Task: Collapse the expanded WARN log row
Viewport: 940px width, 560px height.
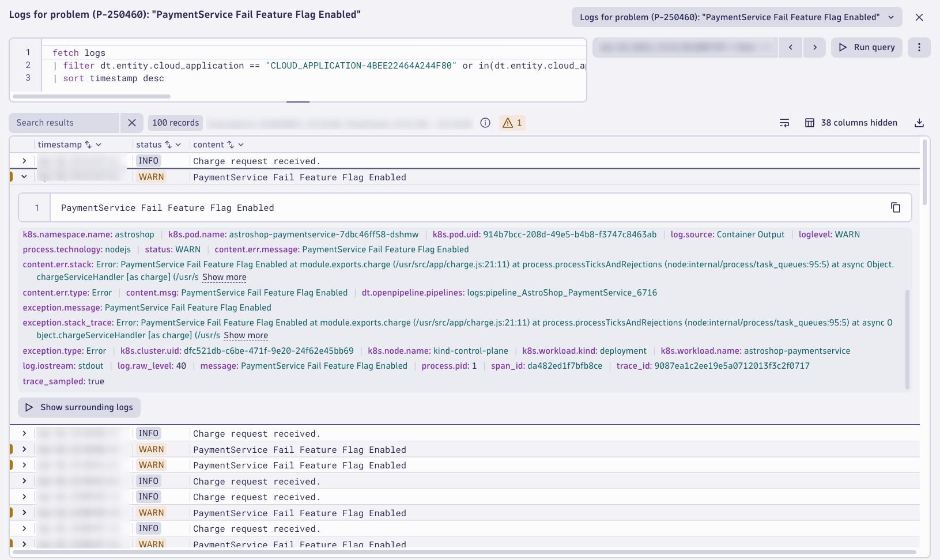Action: pos(24,177)
